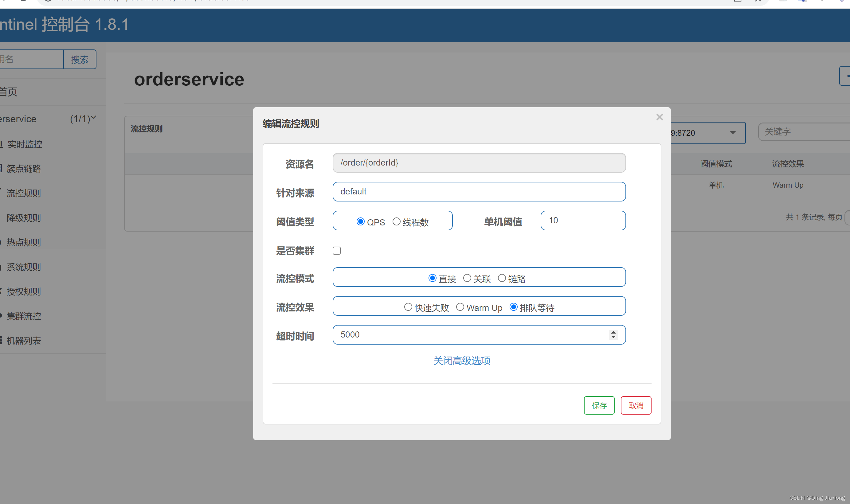Tick the 是否集群 checkbox

point(337,251)
